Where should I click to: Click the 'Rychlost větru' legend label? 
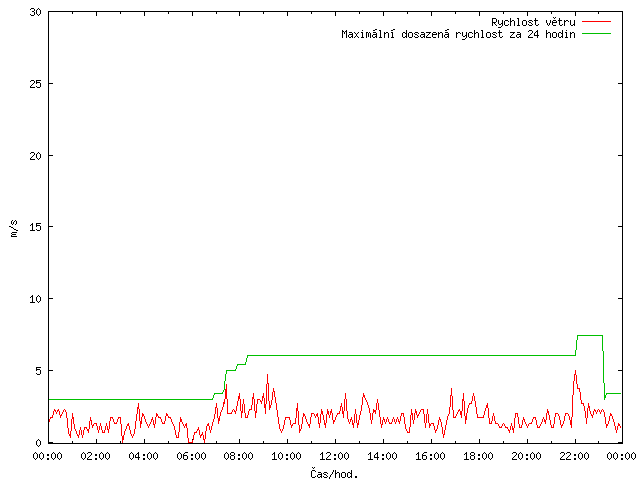pyautogui.click(x=533, y=22)
